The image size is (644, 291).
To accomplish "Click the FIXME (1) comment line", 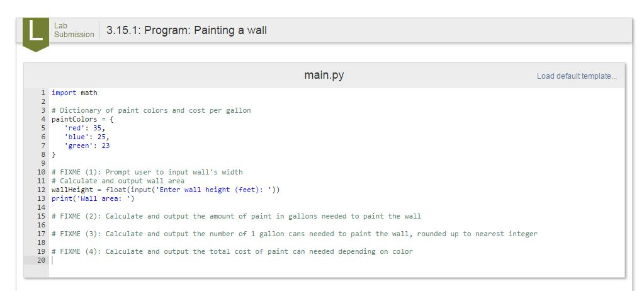I will click(x=147, y=172).
